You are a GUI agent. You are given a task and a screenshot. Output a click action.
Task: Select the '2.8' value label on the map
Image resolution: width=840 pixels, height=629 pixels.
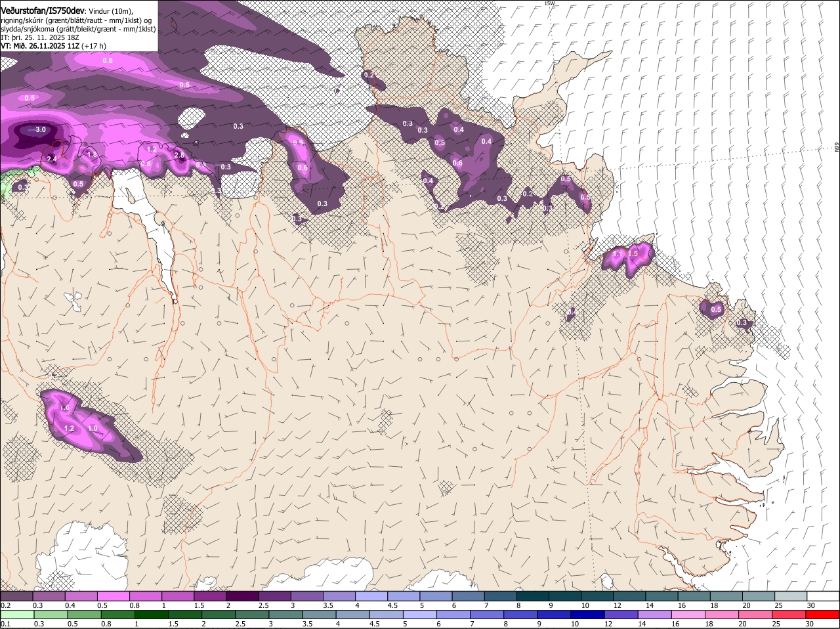tap(180, 155)
